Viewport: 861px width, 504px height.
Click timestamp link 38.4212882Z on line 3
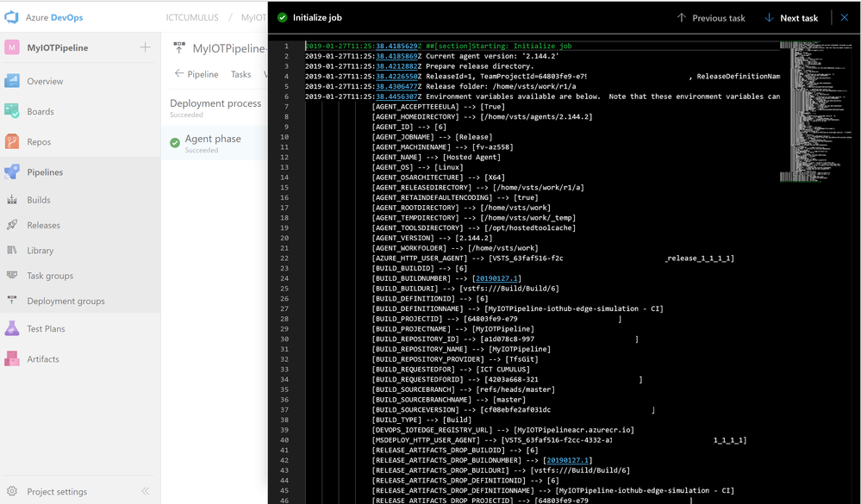pyautogui.click(x=399, y=65)
